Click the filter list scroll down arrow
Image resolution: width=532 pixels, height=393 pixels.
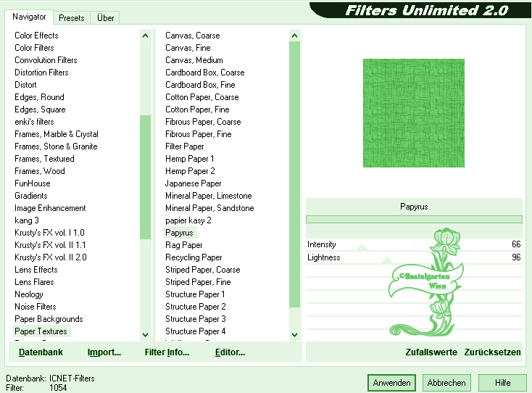tap(294, 334)
